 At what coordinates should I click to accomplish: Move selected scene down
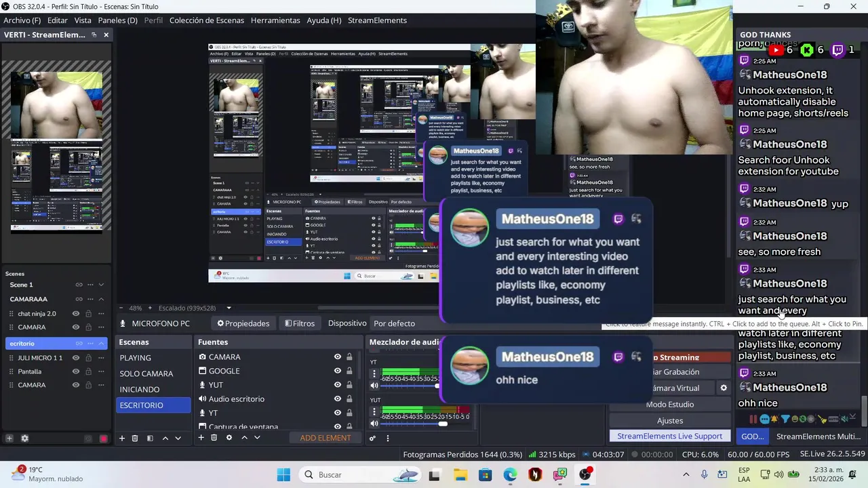click(178, 439)
